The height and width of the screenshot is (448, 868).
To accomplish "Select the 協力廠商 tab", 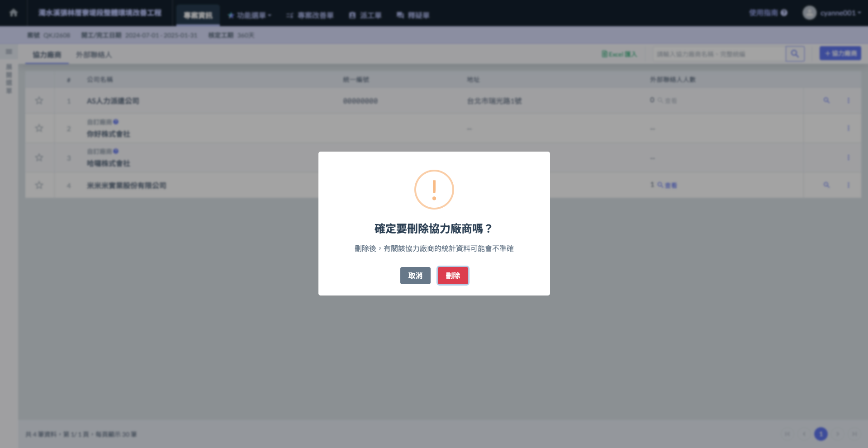I will coord(47,55).
